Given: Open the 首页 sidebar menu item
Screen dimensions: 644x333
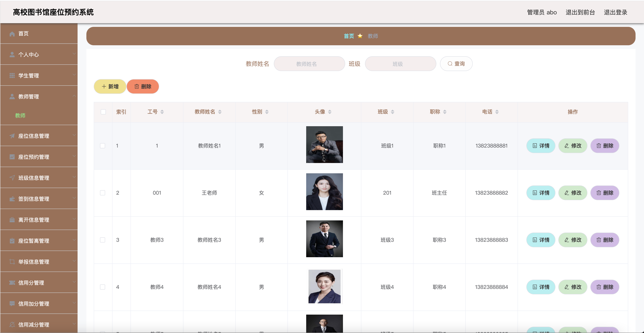Looking at the screenshot, I should tap(39, 33).
